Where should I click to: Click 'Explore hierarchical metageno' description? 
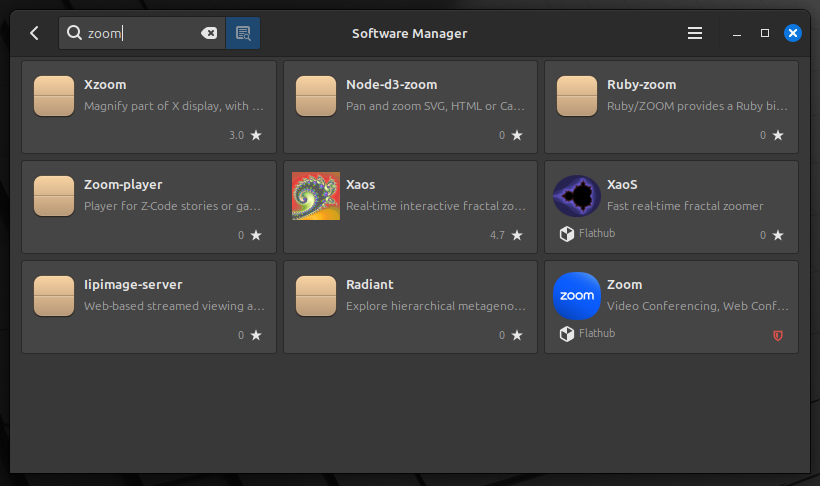point(436,306)
